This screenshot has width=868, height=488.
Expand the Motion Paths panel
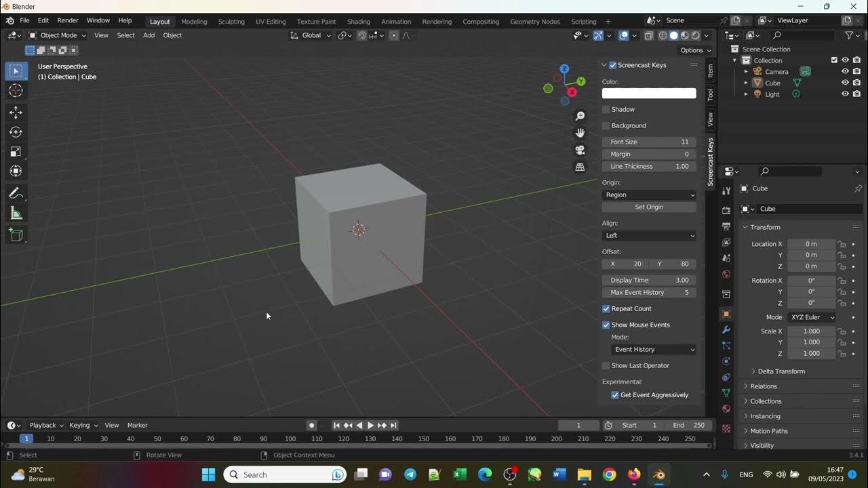click(769, 431)
